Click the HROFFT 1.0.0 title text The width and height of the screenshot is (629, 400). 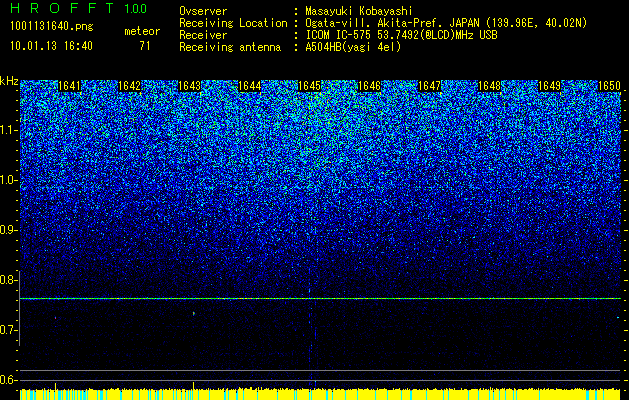(78, 8)
